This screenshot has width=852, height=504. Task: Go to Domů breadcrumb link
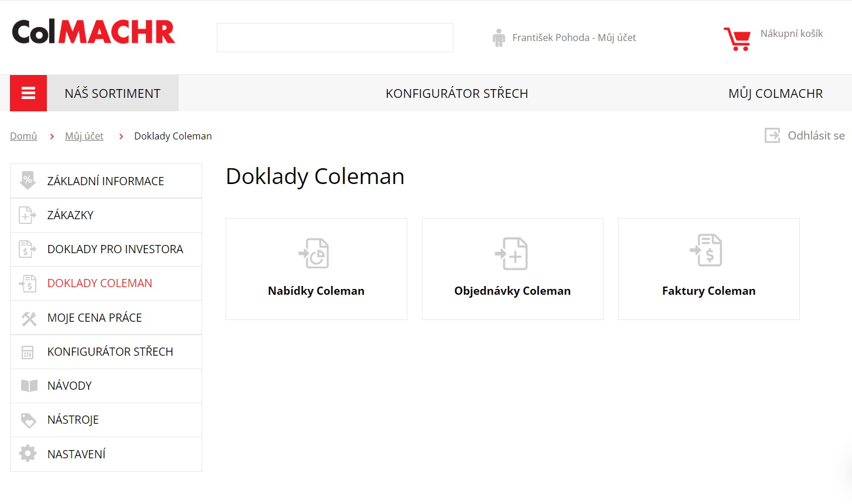click(x=23, y=136)
